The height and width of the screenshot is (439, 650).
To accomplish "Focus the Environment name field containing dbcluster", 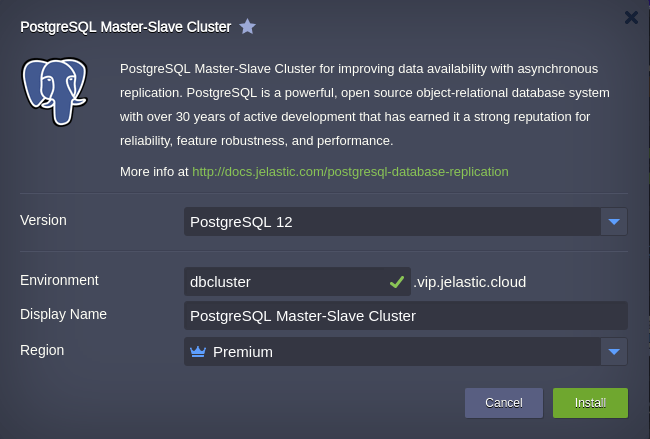I will point(297,282).
